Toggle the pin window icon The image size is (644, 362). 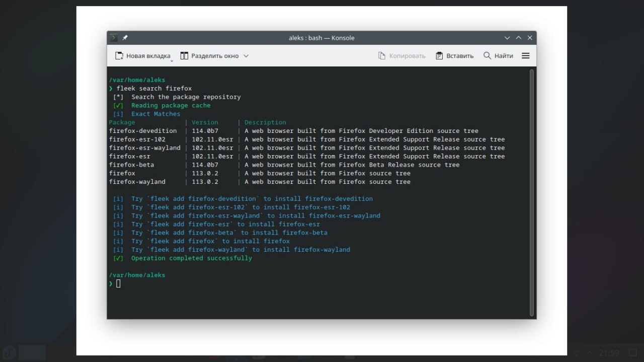pos(125,38)
